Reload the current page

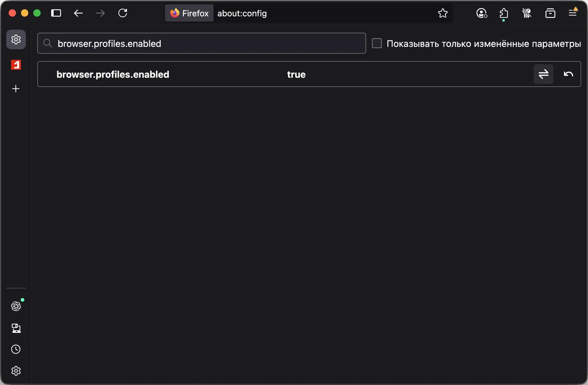(x=123, y=13)
